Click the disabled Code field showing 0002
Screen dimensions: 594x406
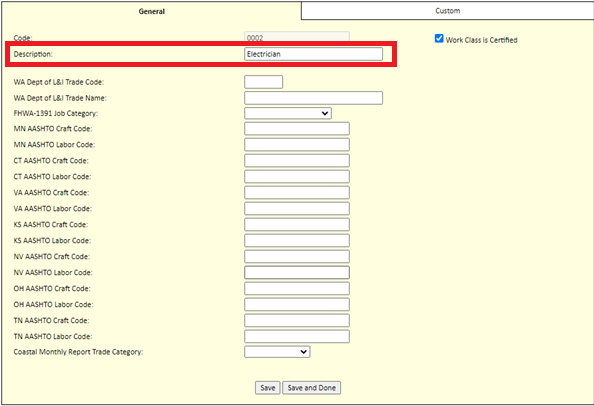click(297, 37)
